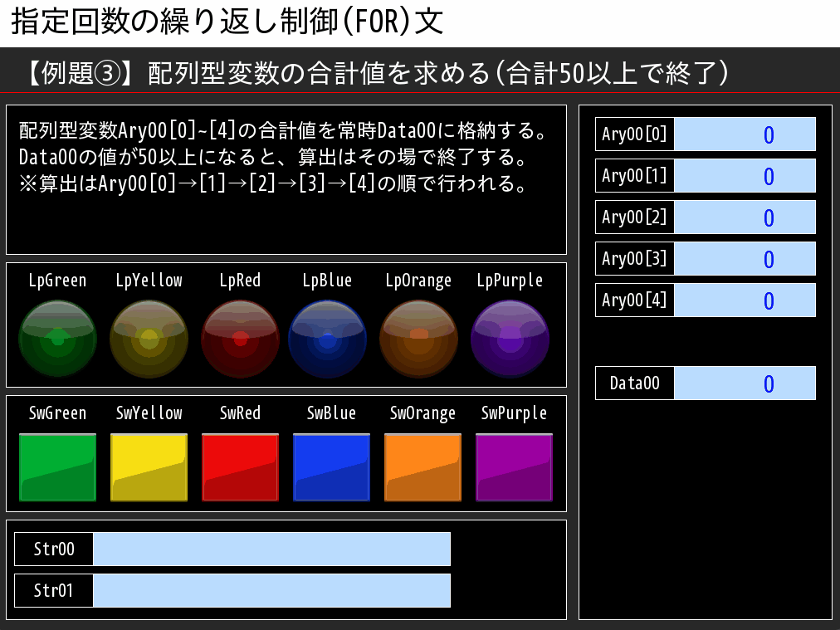Select the Ary00[2] value field
Image resolution: width=840 pixels, height=630 pixels.
745,217
